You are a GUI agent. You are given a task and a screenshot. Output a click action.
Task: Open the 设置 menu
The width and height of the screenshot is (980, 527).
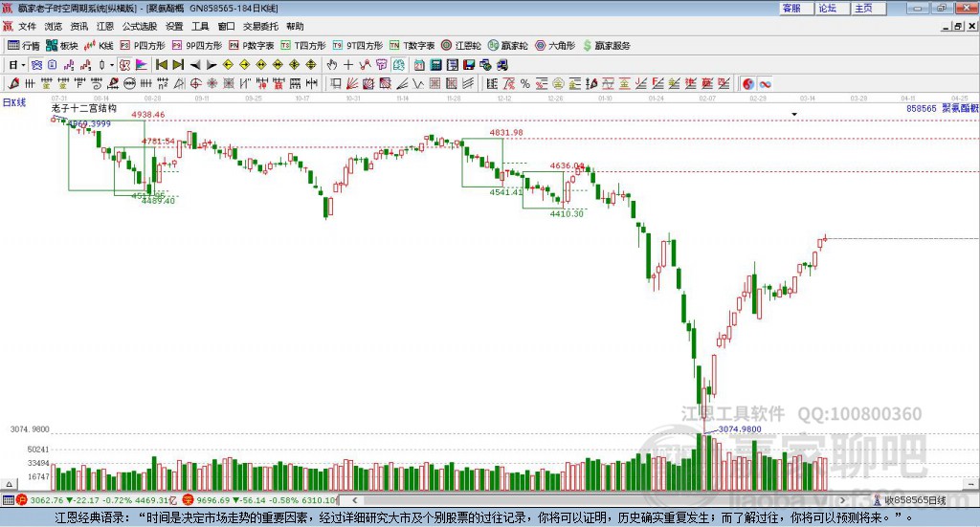[174, 26]
